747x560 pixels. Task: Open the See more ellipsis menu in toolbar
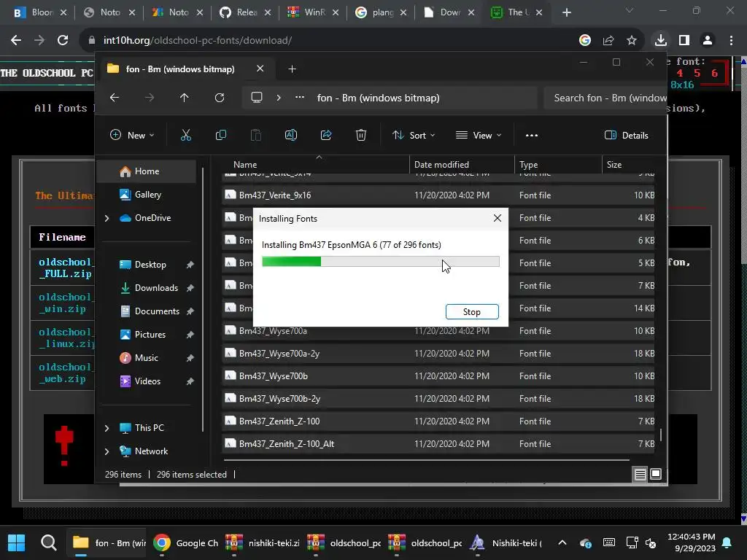(x=532, y=135)
